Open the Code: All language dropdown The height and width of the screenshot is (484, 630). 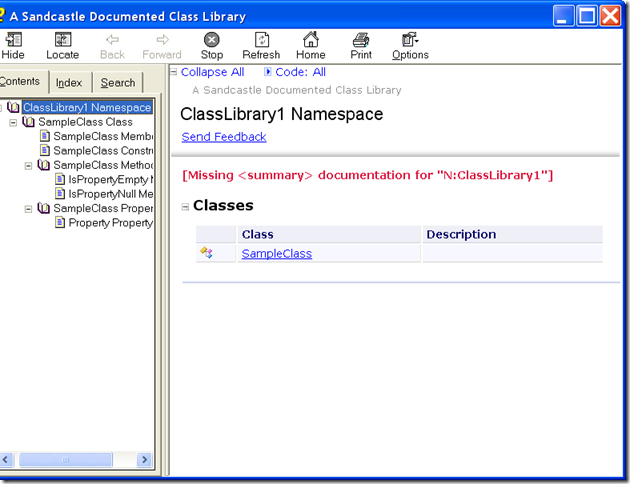coord(295,72)
